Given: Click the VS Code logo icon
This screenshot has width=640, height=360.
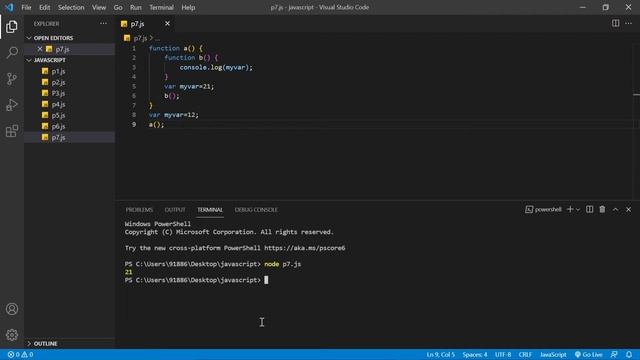Looking at the screenshot, I should click(9, 7).
